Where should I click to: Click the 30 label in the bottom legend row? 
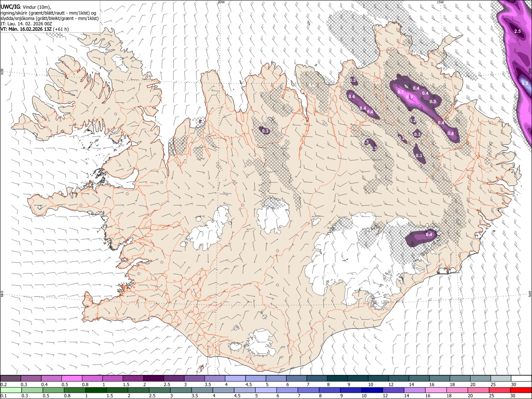tap(513, 396)
